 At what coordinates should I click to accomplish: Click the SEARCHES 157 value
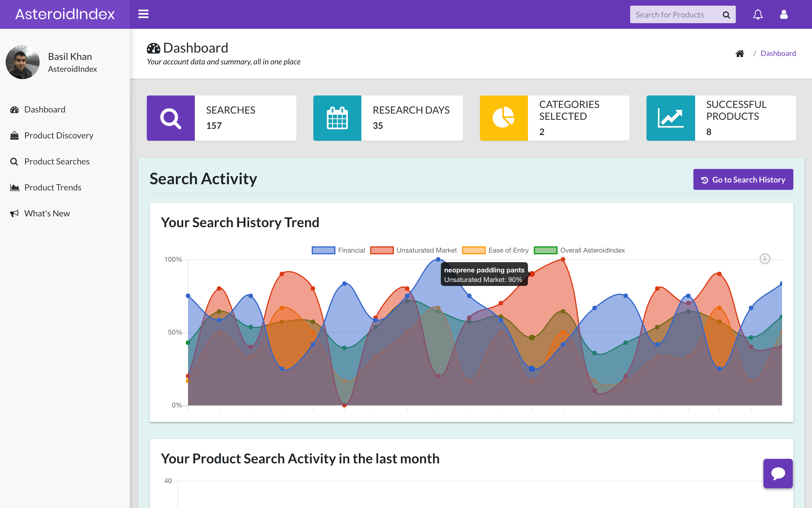click(214, 126)
